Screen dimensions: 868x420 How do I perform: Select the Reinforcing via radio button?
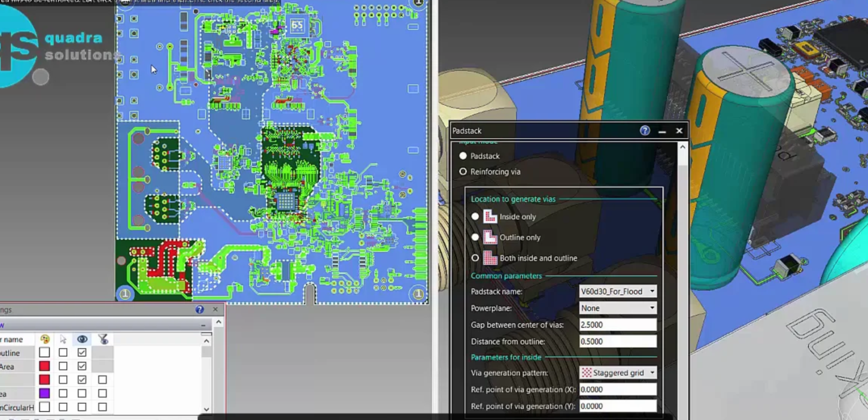pyautogui.click(x=463, y=171)
